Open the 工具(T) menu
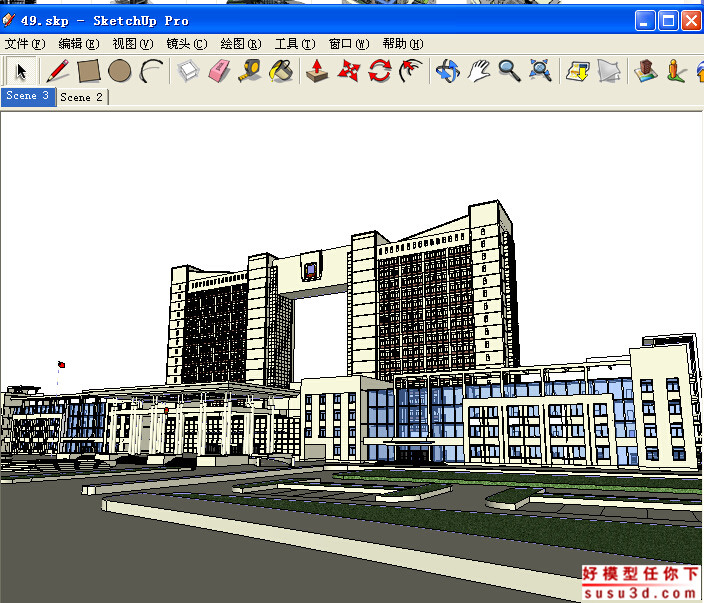Image resolution: width=704 pixels, height=603 pixels. pos(295,44)
